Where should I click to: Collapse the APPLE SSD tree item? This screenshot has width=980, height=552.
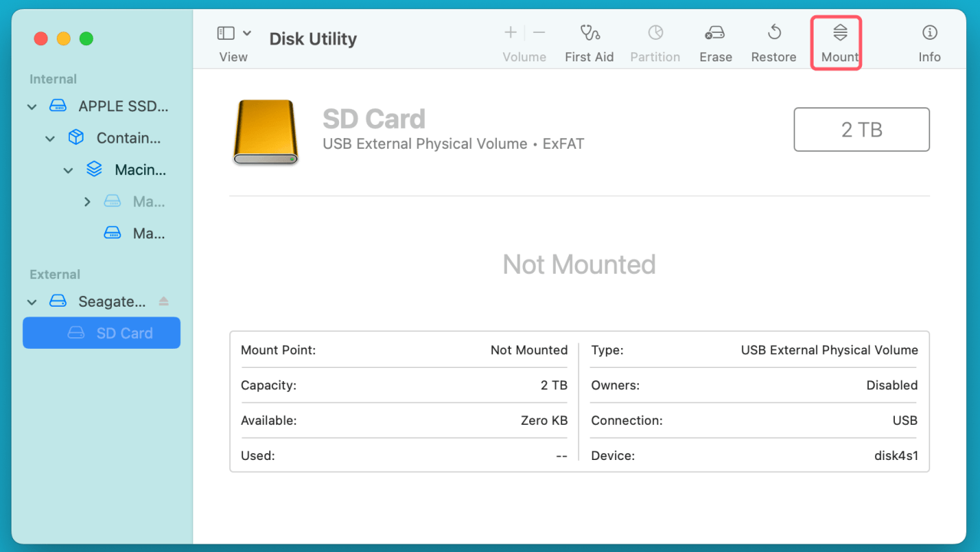(x=31, y=106)
